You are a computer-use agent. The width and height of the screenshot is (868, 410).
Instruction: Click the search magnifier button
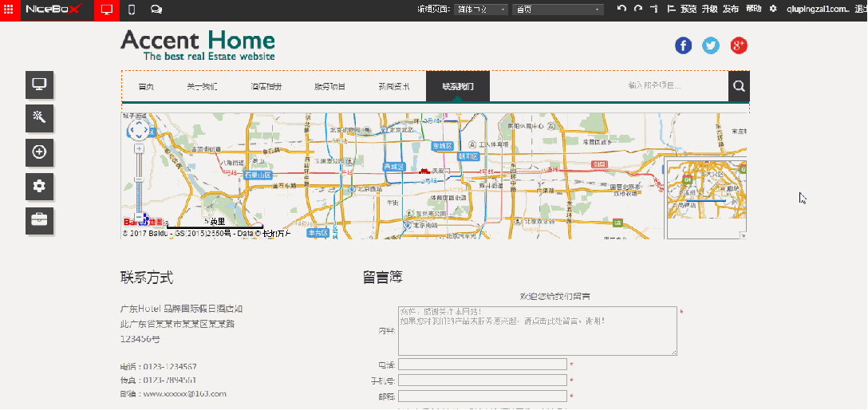coord(739,87)
